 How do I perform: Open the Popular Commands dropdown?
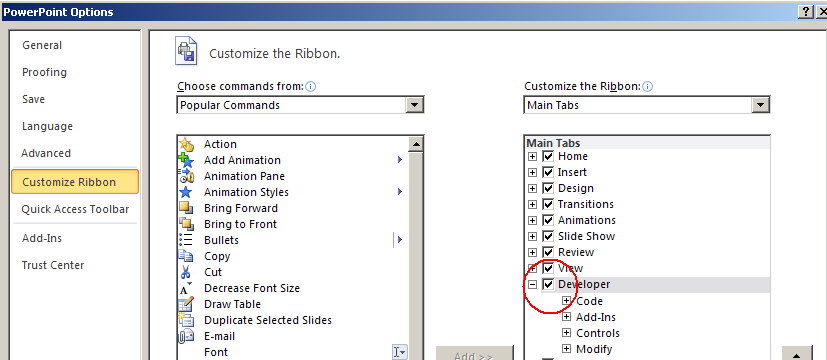pyautogui.click(x=415, y=105)
